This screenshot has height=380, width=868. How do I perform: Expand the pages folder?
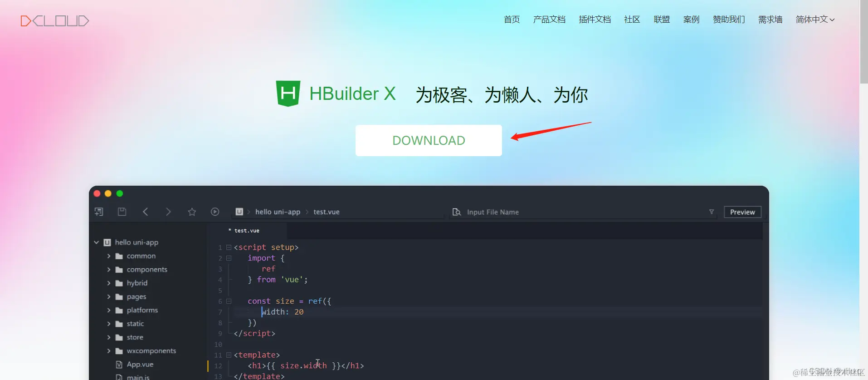tap(109, 296)
